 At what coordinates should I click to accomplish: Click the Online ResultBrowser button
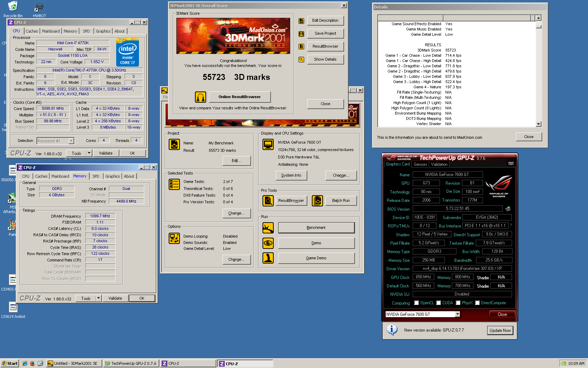pyautogui.click(x=240, y=97)
